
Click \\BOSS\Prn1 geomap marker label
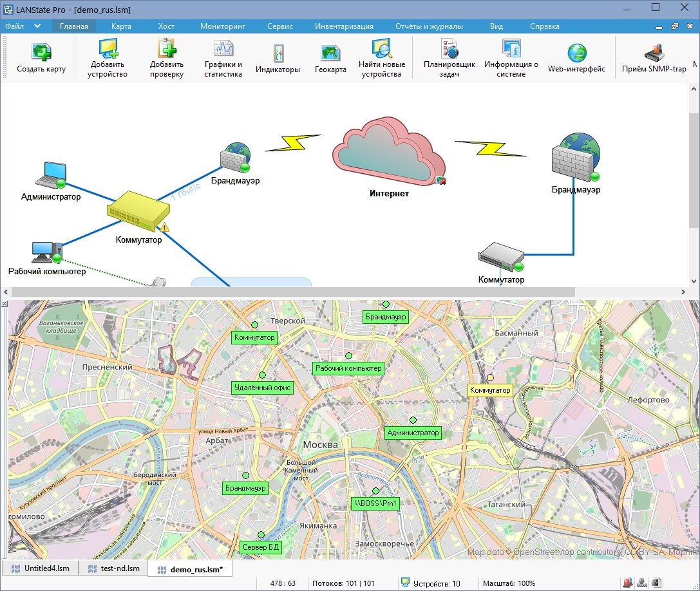tap(375, 503)
